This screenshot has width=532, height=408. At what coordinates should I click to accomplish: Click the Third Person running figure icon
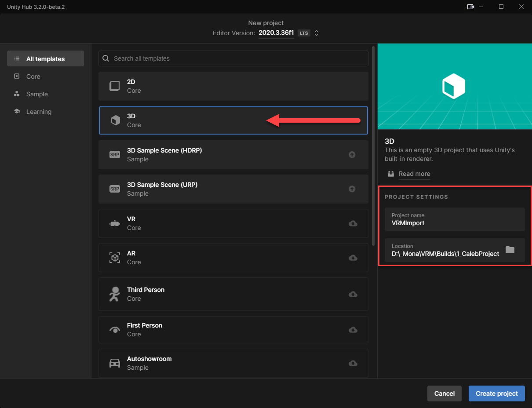(x=114, y=294)
